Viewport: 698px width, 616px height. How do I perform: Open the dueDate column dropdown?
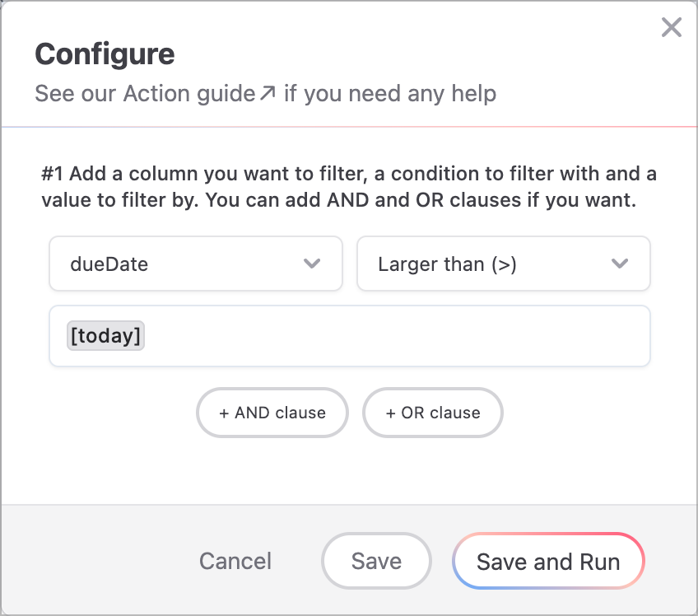pos(196,264)
